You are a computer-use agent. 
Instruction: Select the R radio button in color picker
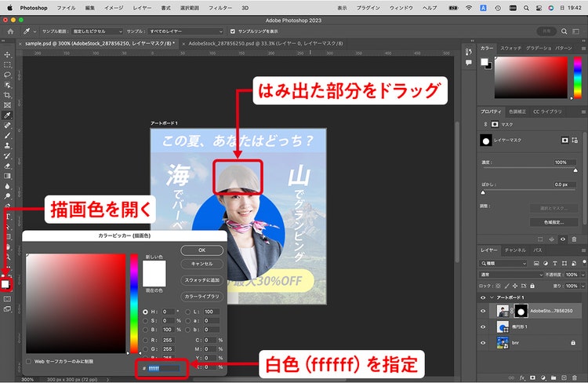coord(146,340)
